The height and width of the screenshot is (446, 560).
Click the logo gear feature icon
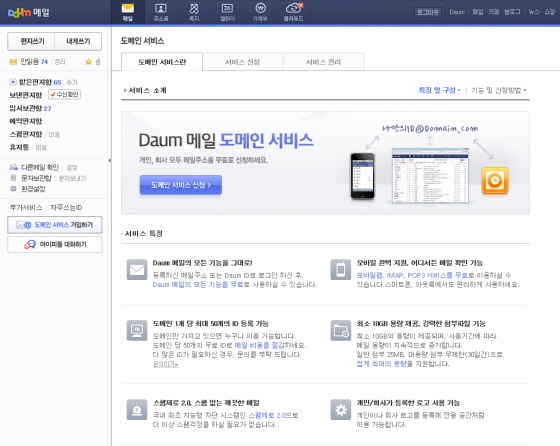341,410
